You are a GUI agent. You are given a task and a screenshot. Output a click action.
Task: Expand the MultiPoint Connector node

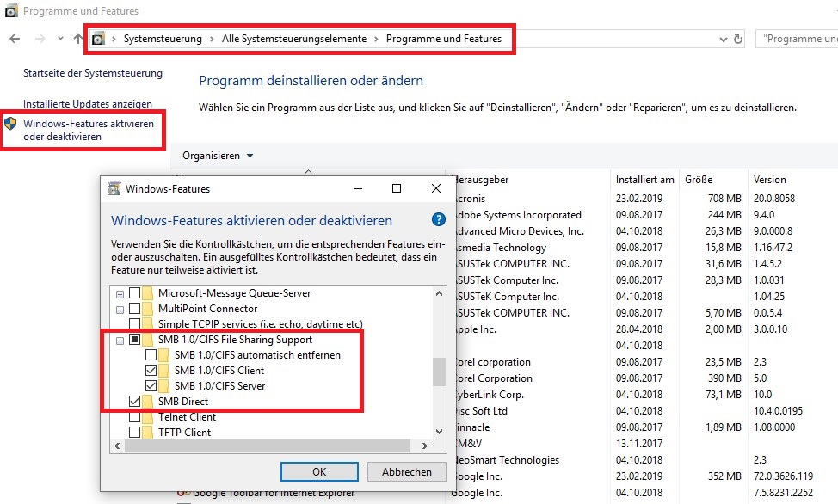pos(120,310)
